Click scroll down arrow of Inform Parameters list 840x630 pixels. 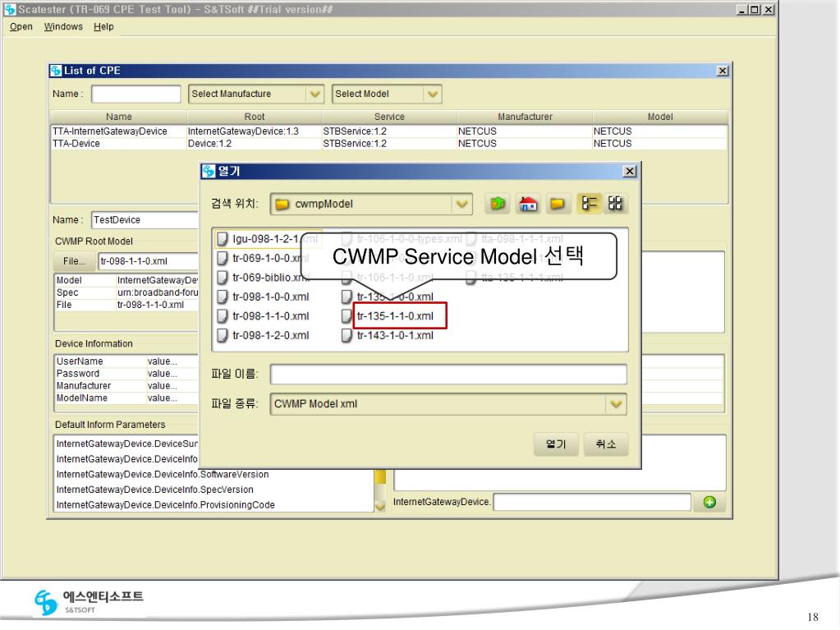[x=380, y=506]
